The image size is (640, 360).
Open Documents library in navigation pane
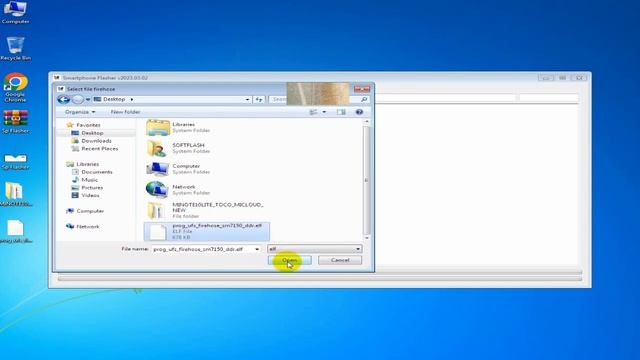tap(97, 172)
